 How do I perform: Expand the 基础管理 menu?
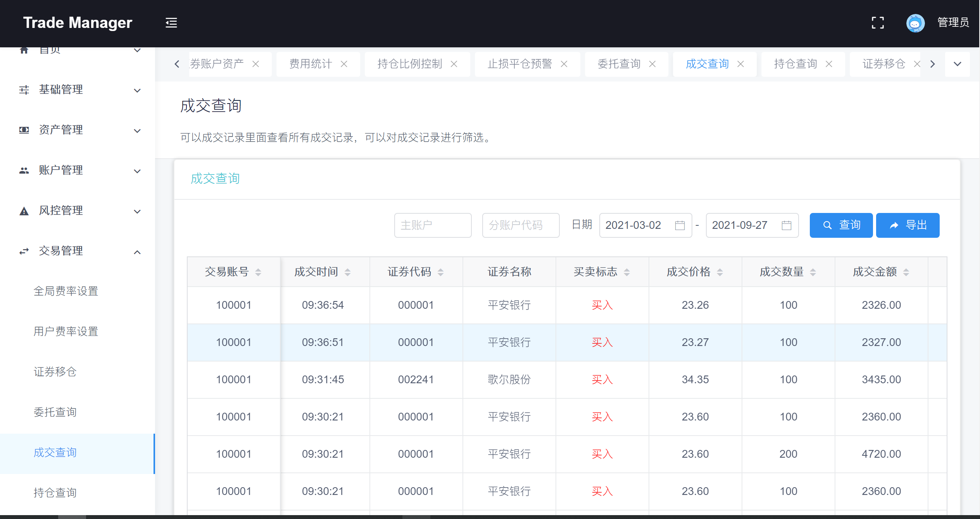point(137,91)
